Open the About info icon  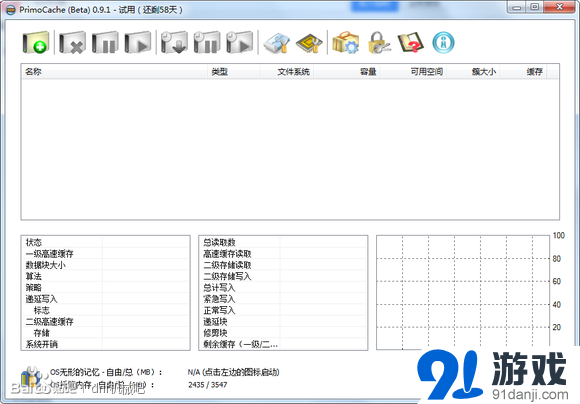tap(443, 43)
